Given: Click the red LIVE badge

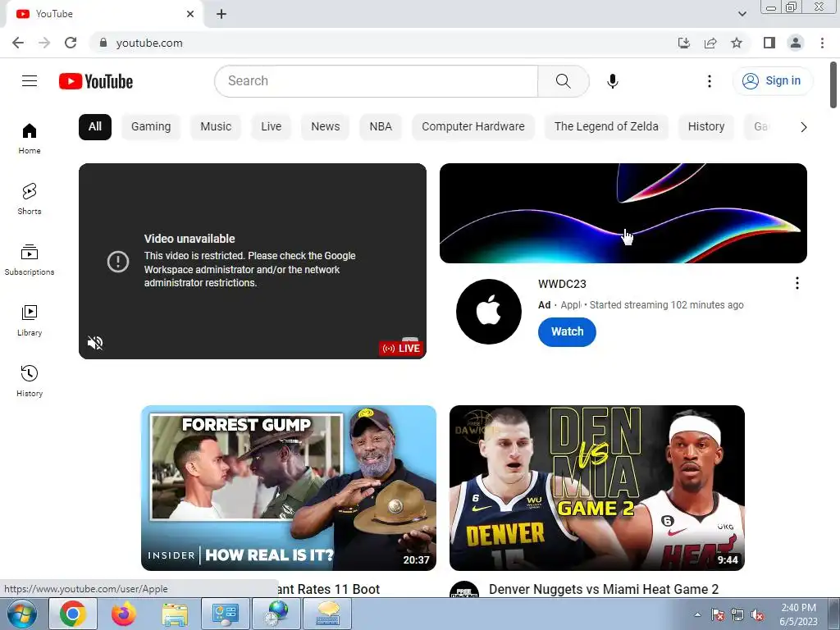Looking at the screenshot, I should click(x=400, y=348).
